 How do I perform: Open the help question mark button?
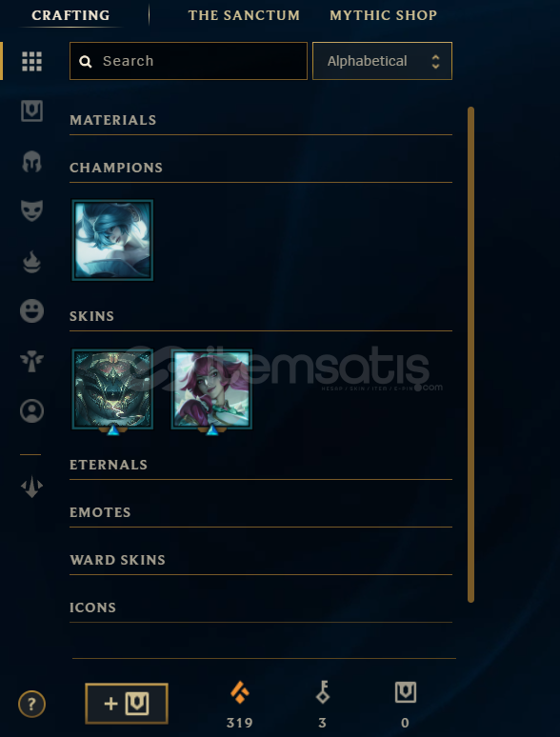click(32, 704)
